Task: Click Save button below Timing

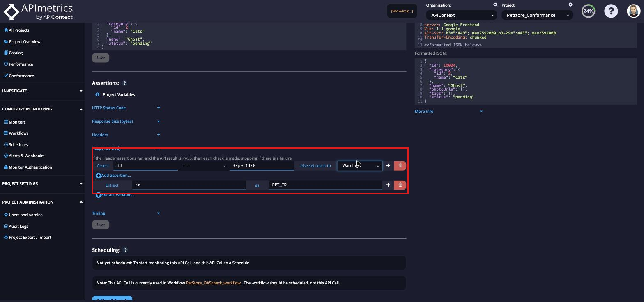Action: [x=101, y=225]
